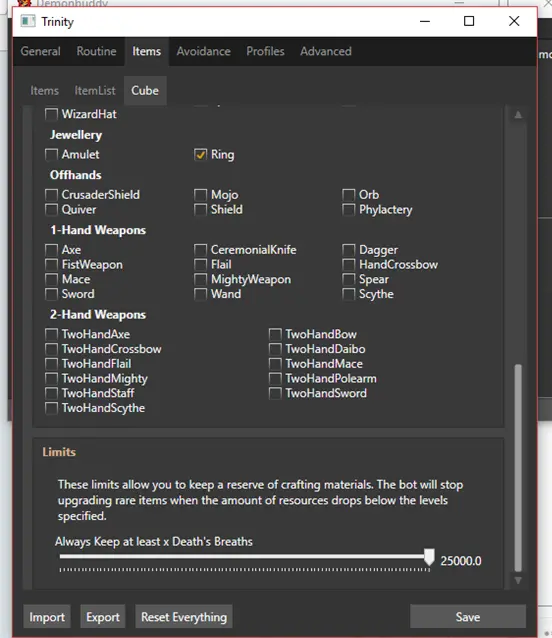Click the 25000.0 slider value
Viewport: 552px width, 638px height.
tap(461, 561)
